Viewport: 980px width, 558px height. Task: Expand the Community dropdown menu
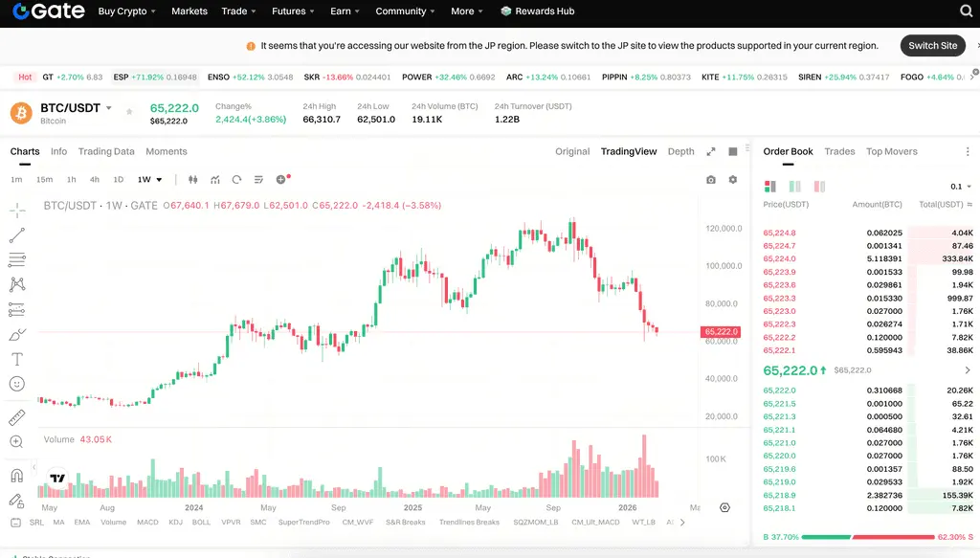405,11
